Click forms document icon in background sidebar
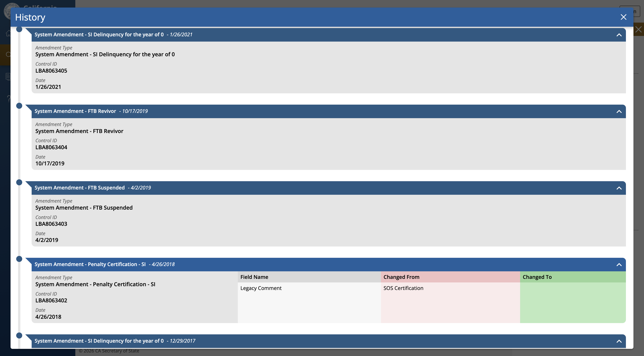644x356 pixels. [x=8, y=76]
